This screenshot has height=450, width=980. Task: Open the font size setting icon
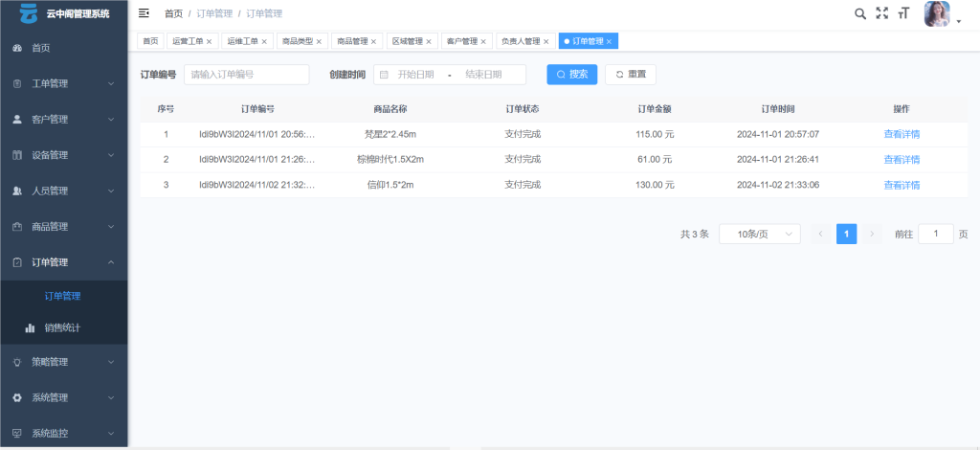[x=903, y=13]
